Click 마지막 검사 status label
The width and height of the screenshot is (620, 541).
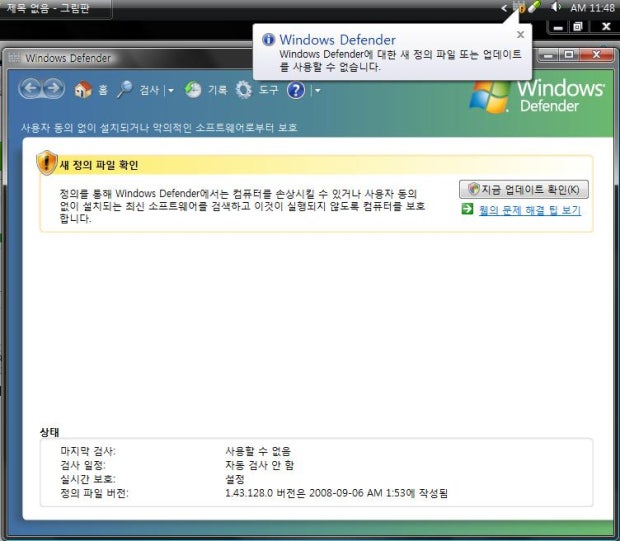88,451
